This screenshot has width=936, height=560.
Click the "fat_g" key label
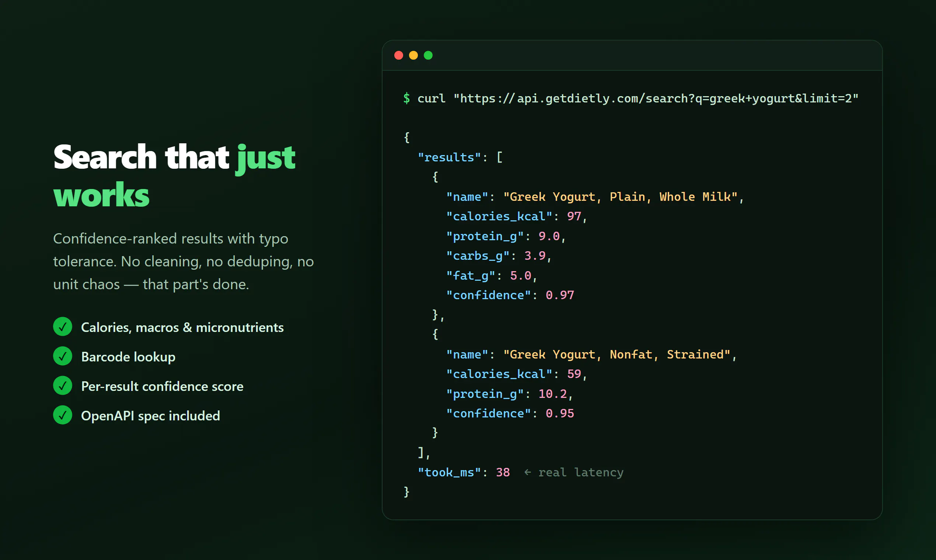(x=470, y=276)
